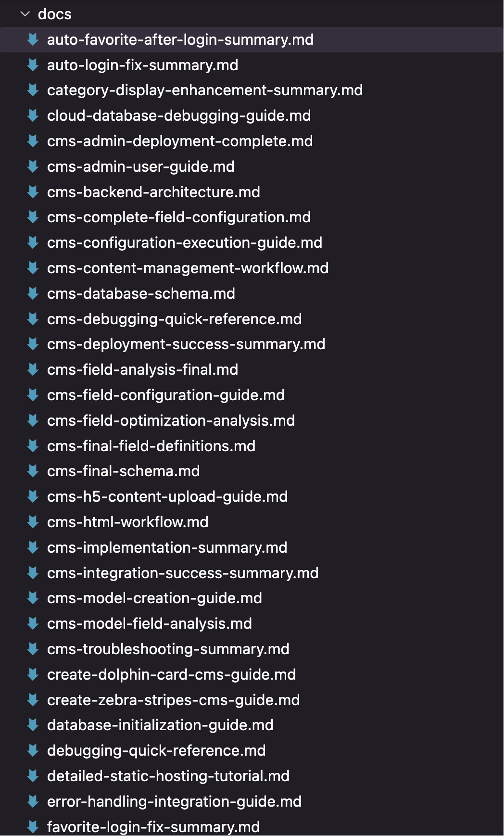504x836 pixels.
Task: Click markdown icon beside cms-html-workflow.md
Action: 33,522
